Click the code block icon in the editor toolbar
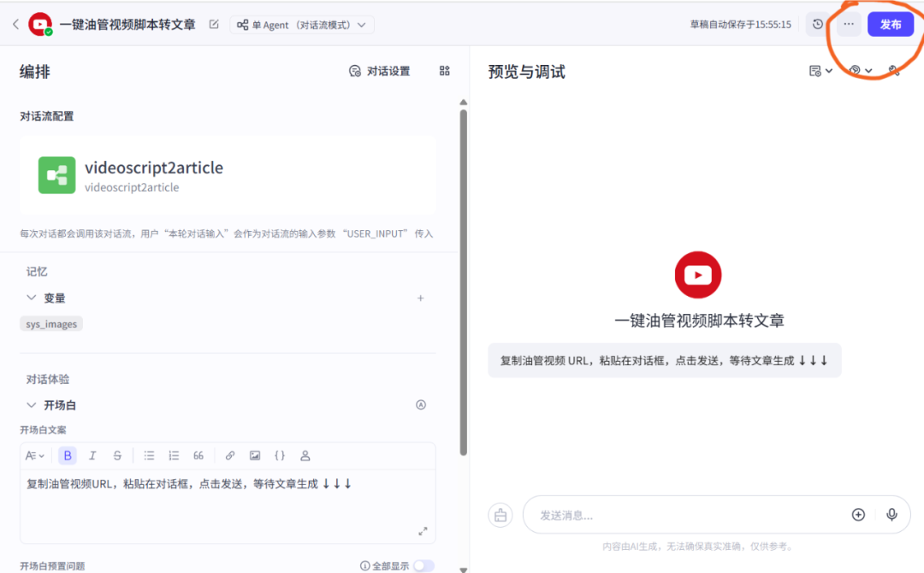 pos(280,455)
